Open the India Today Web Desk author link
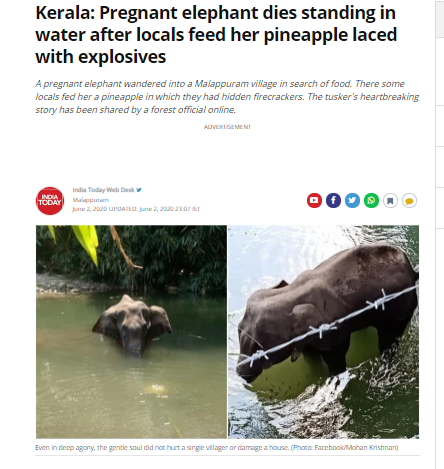Image resolution: width=444 pixels, height=469 pixels. coord(103,190)
